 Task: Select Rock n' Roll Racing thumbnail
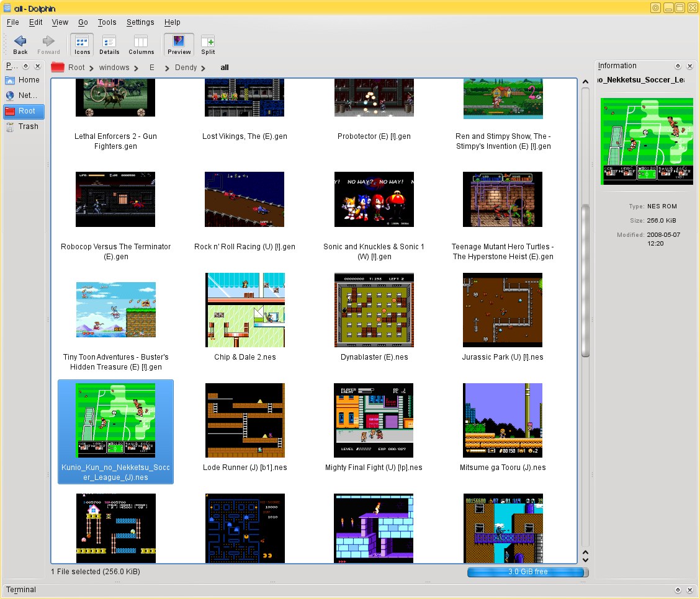tap(245, 200)
